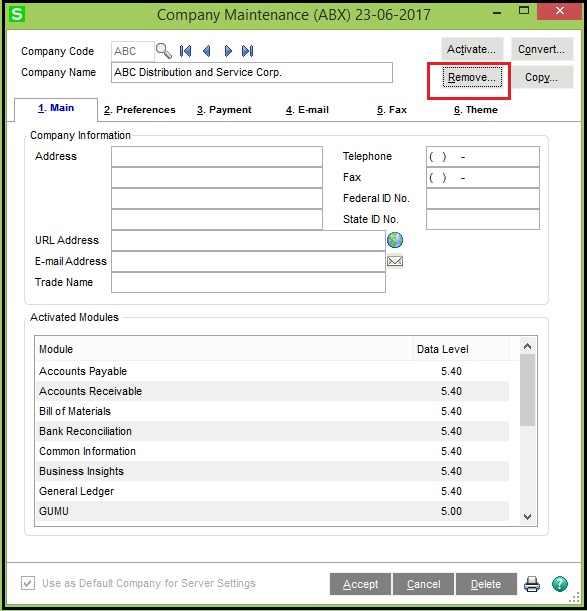Open the URL address globe icon
This screenshot has height=611, width=587.
[x=395, y=240]
